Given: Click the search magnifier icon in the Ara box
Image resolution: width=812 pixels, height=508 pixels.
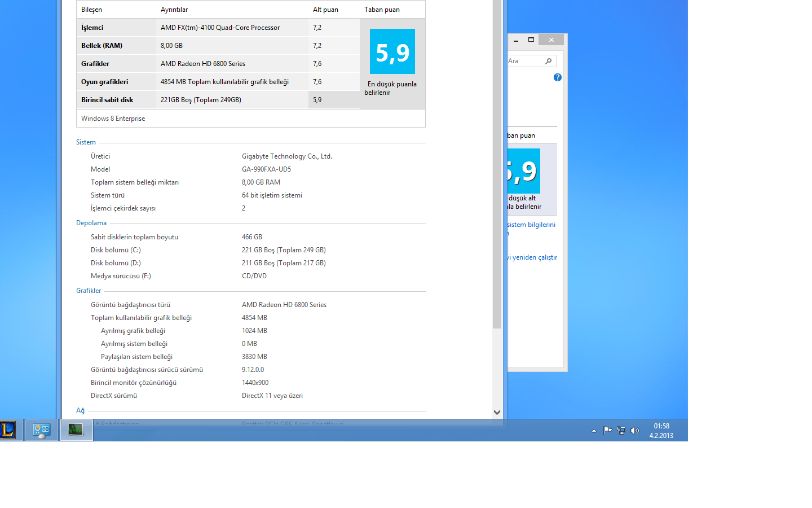Looking at the screenshot, I should click(548, 60).
